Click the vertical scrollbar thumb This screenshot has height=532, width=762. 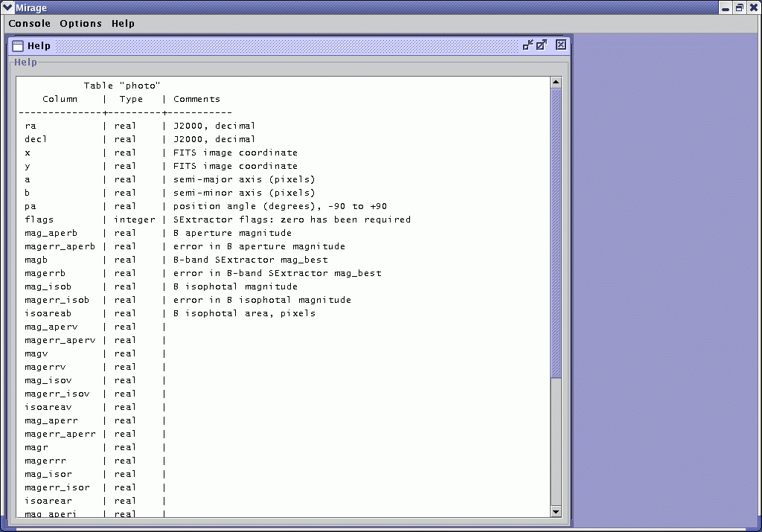click(555, 231)
